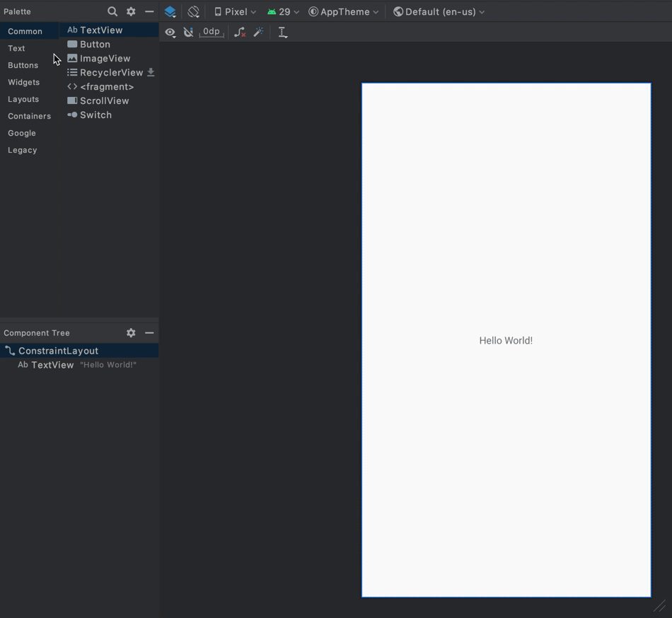Open the Pixel device dropdown
This screenshot has width=672, height=618.
236,12
